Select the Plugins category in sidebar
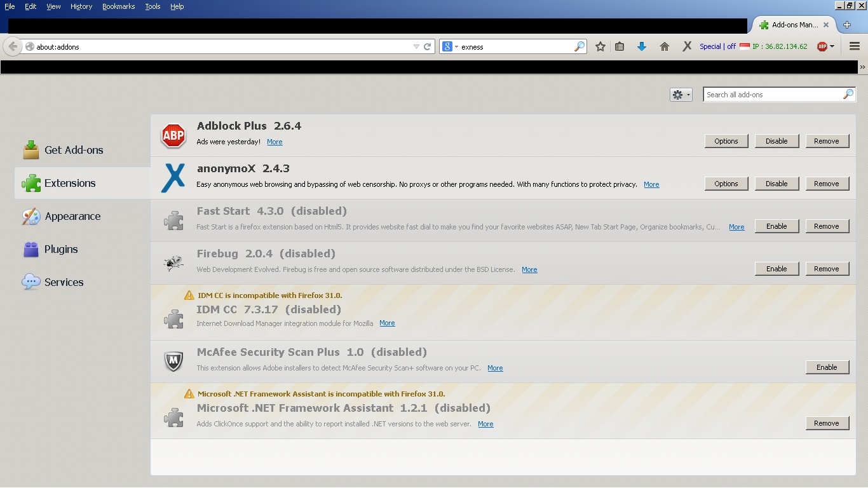868x488 pixels. [x=61, y=249]
